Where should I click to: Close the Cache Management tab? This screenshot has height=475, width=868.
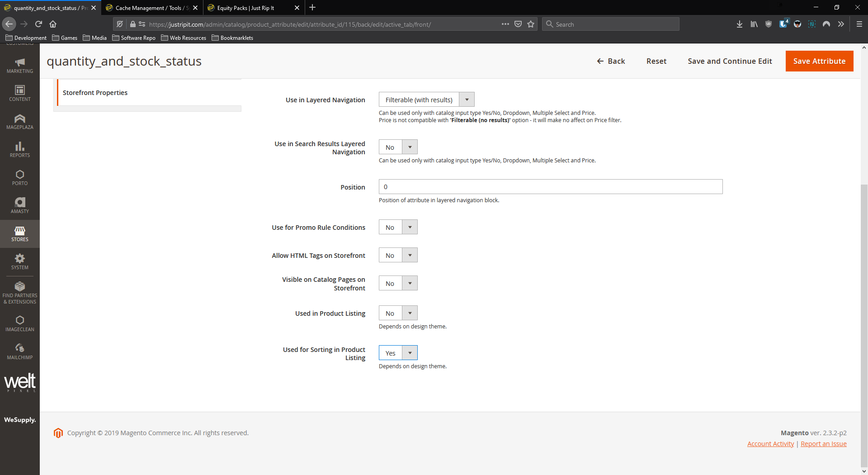point(195,8)
